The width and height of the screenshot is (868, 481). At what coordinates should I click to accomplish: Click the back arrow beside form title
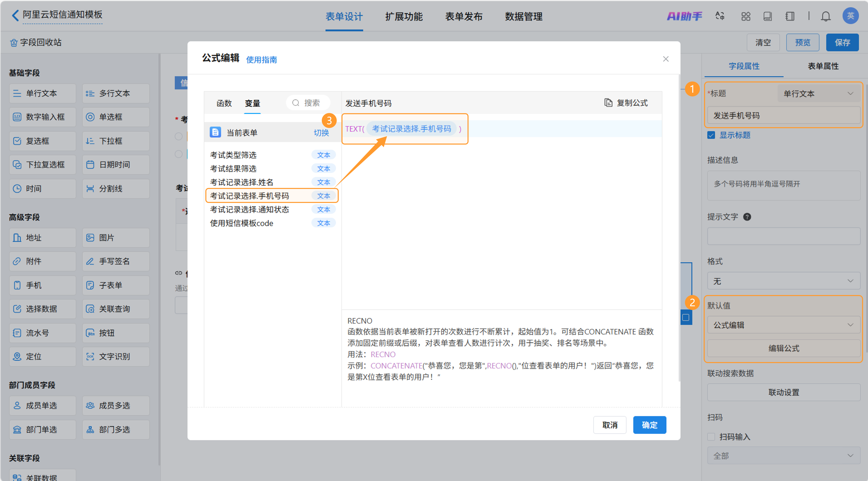click(15, 15)
